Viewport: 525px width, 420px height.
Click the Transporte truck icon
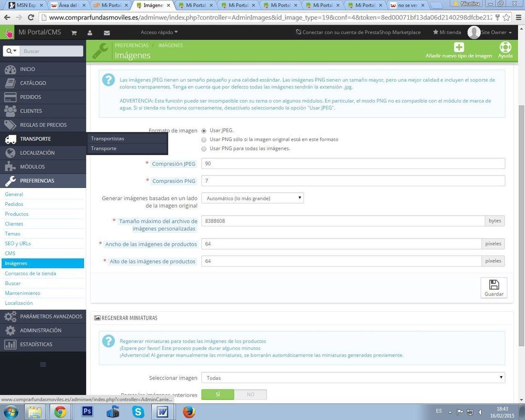pyautogui.click(x=10, y=139)
